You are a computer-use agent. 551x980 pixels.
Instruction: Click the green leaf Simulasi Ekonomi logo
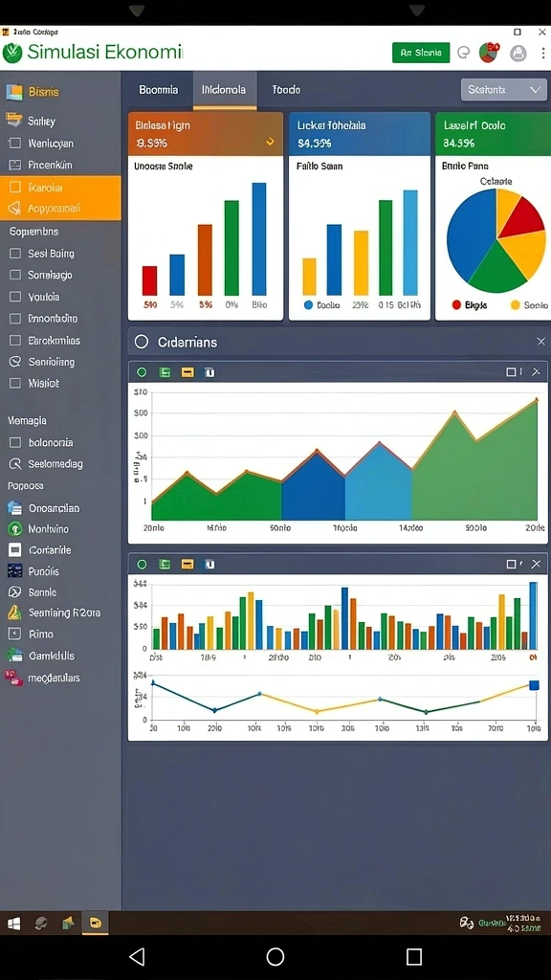click(11, 53)
